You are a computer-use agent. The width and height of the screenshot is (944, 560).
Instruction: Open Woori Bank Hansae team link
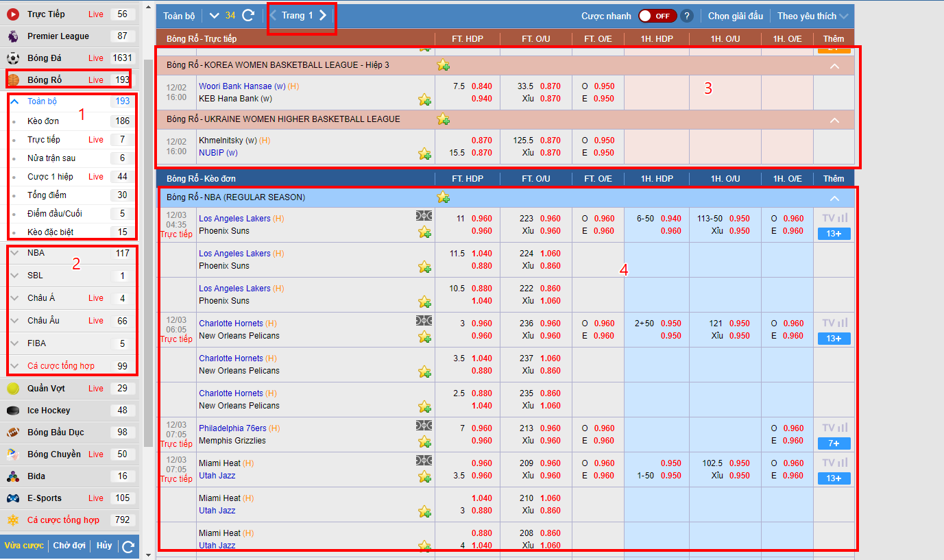(x=242, y=86)
